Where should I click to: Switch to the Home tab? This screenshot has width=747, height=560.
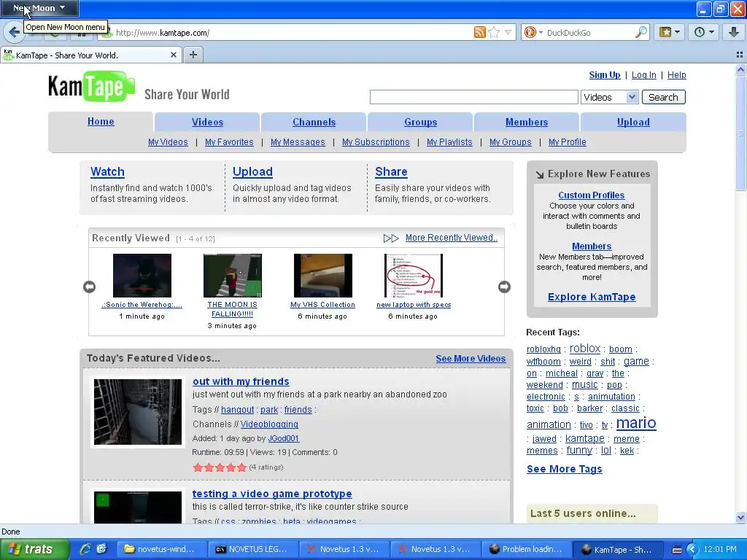[x=101, y=122]
